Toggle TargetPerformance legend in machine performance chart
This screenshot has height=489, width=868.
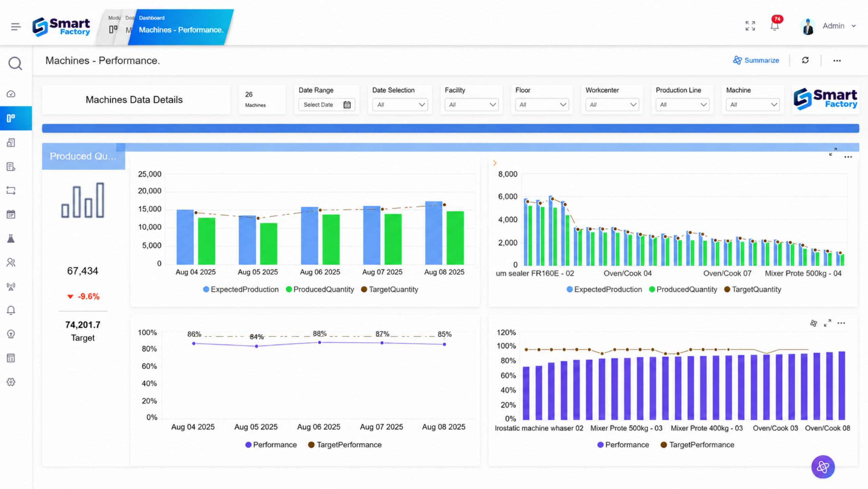(x=697, y=445)
